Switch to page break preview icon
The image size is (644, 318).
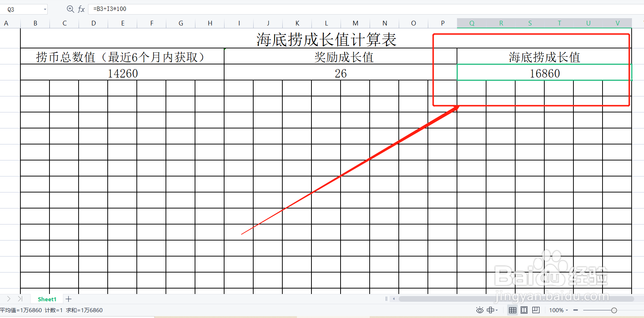point(536,310)
